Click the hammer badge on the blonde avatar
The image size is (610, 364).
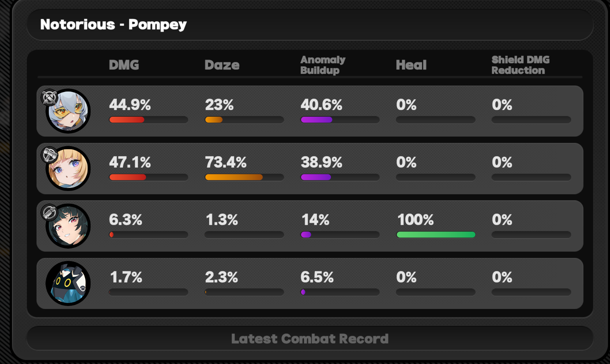coord(49,155)
